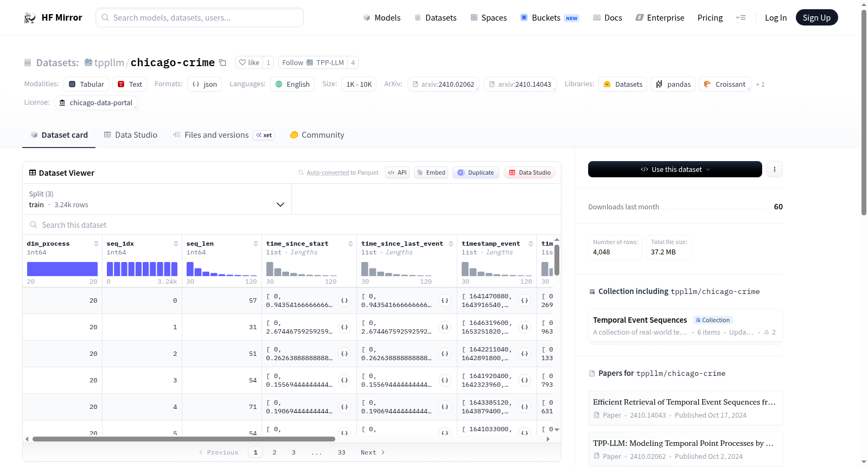Screen dimensions: 868x467
Task: Like the chicago-crime dataset
Action: point(249,62)
